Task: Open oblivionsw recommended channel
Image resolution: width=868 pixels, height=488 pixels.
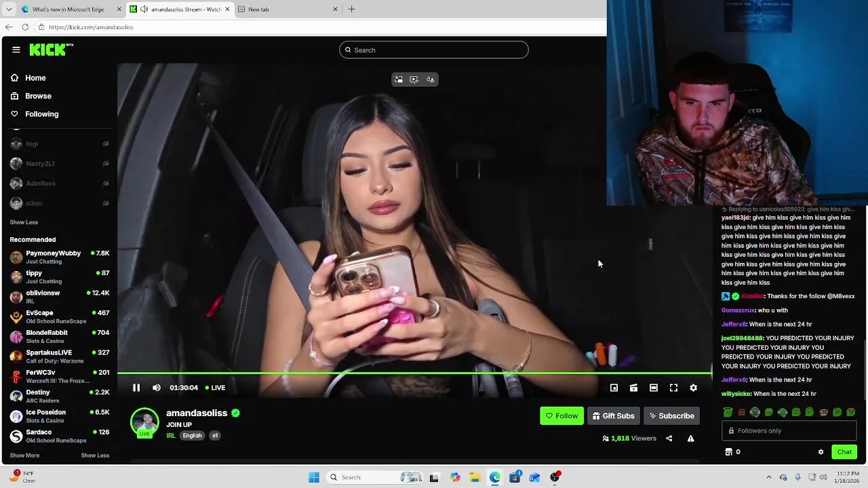Action: pyautogui.click(x=60, y=297)
